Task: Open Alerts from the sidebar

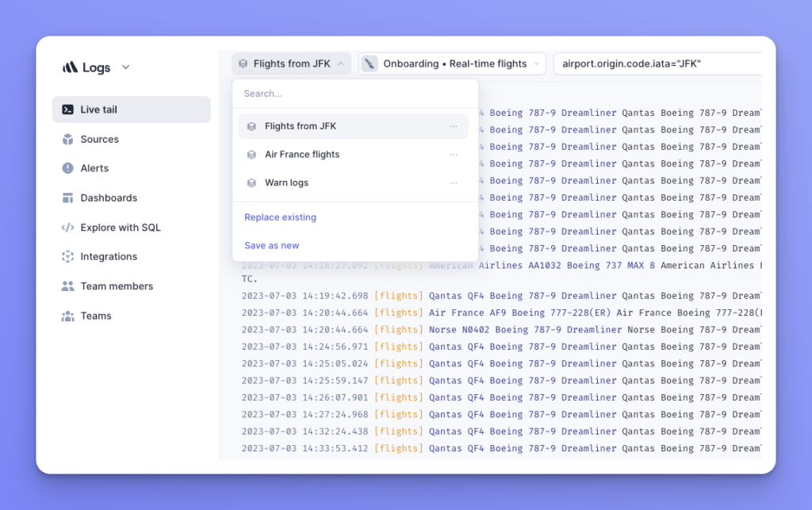Action: tap(91, 168)
